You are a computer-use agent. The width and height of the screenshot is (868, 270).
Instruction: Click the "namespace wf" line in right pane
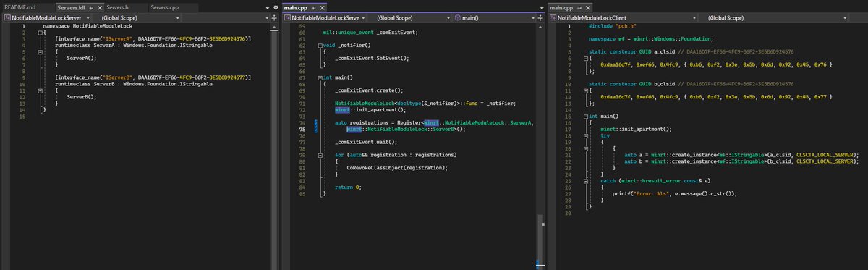pyautogui.click(x=652, y=38)
